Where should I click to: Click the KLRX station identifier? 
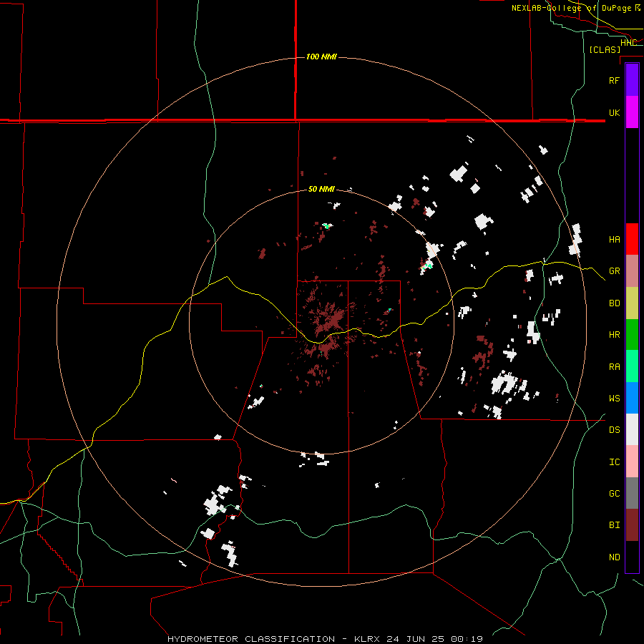pyautogui.click(x=367, y=639)
